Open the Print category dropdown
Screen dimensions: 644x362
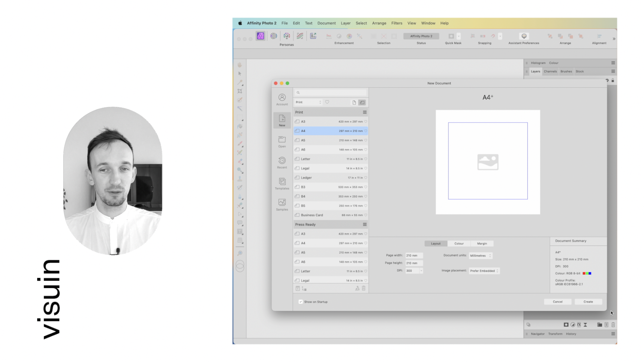point(308,102)
